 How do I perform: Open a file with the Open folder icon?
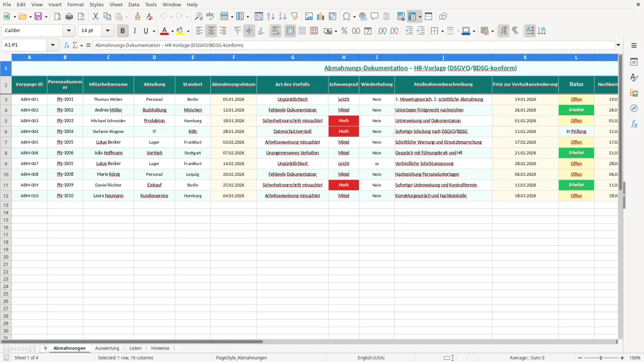21,17
